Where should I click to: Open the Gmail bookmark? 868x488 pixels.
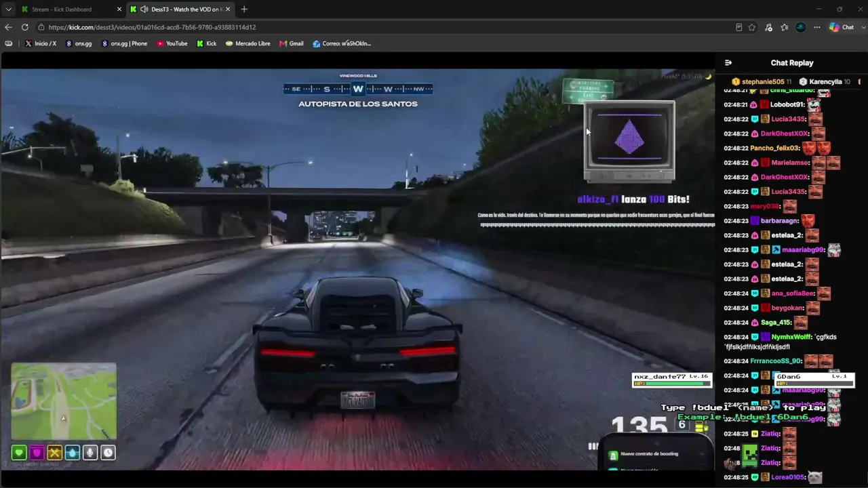pyautogui.click(x=292, y=43)
